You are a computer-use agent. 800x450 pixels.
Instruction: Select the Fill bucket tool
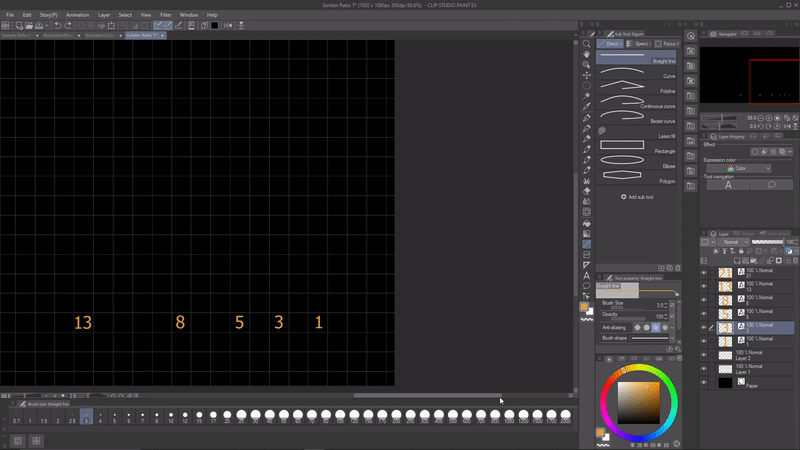(x=587, y=223)
